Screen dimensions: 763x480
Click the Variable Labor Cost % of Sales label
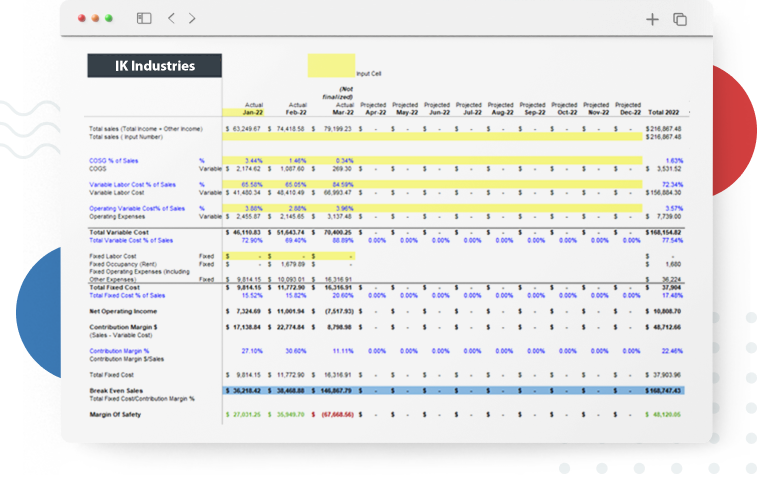pos(132,184)
